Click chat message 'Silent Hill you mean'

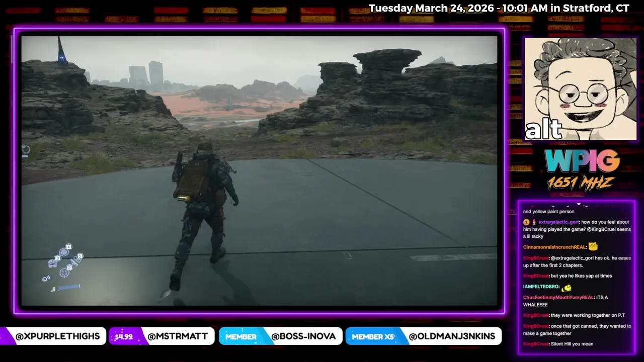tap(572, 344)
